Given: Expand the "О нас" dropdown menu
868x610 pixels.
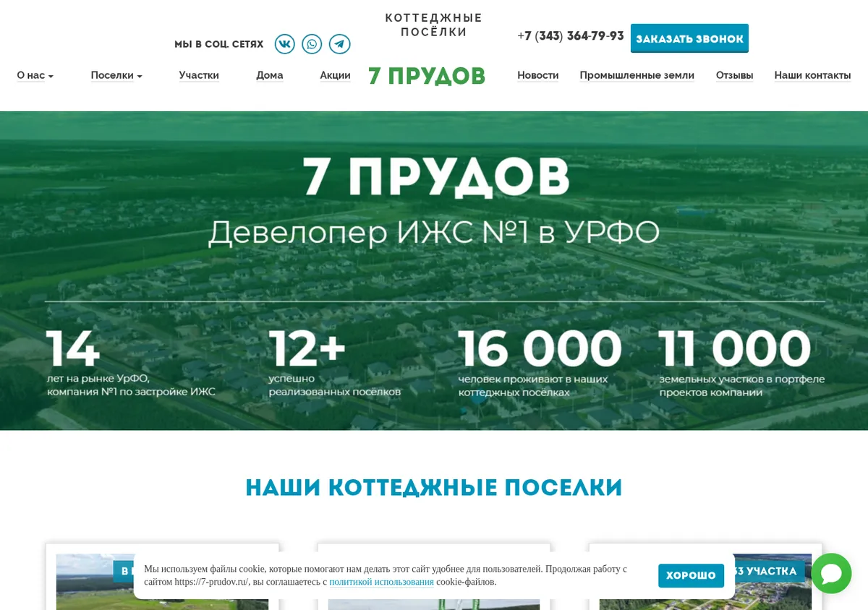Looking at the screenshot, I should point(35,75).
